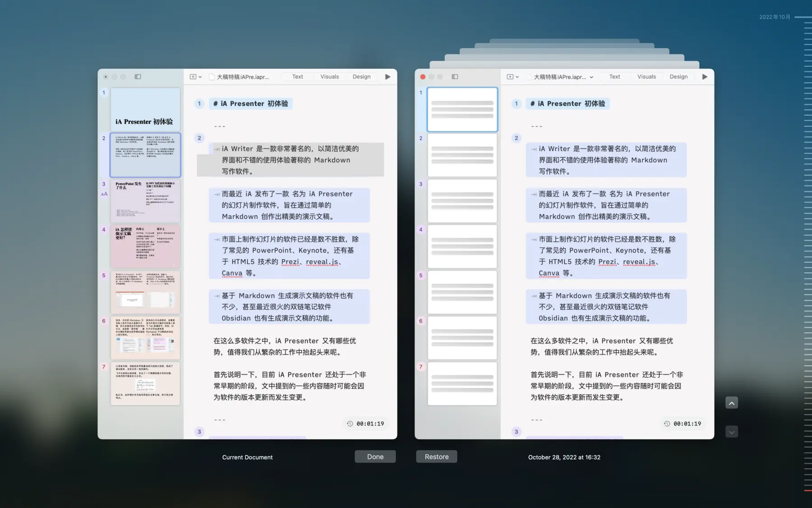
Task: Click timer 00:01:19 in restored version
Action: click(x=683, y=424)
